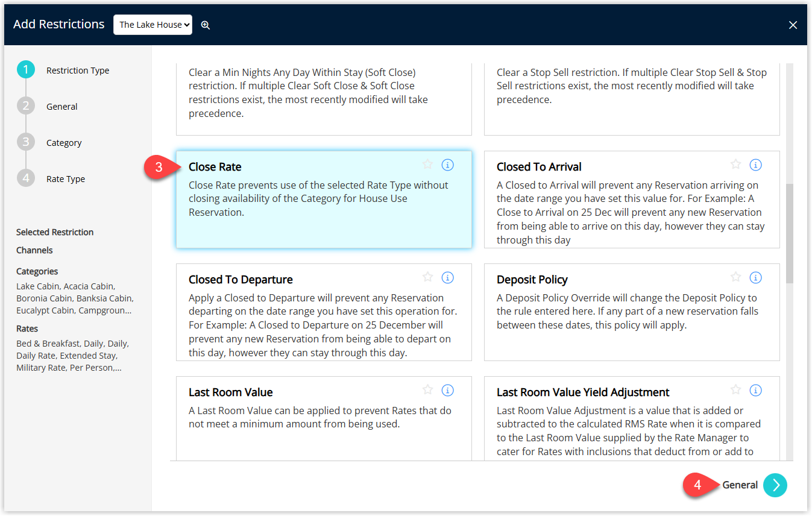This screenshot has height=516, width=812.
Task: Click the Lake Cabin, Acacia Cabin categories text
Action: coord(75,298)
